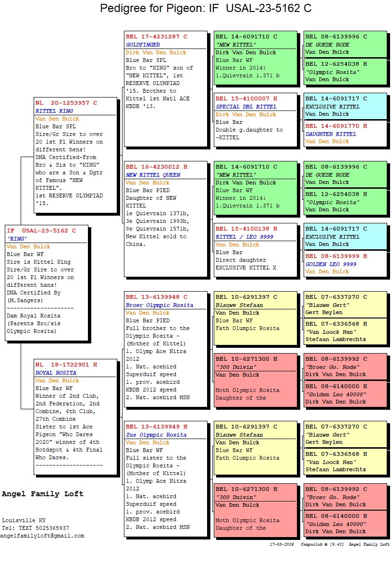Click the Louisville KY location text

click(x=24, y=520)
